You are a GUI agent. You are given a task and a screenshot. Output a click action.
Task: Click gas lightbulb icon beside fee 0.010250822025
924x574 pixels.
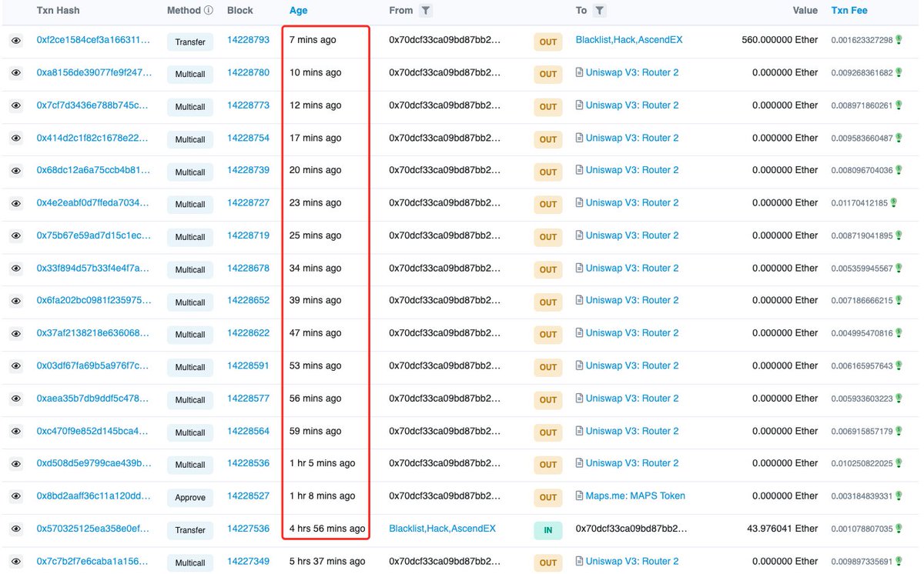pos(897,463)
